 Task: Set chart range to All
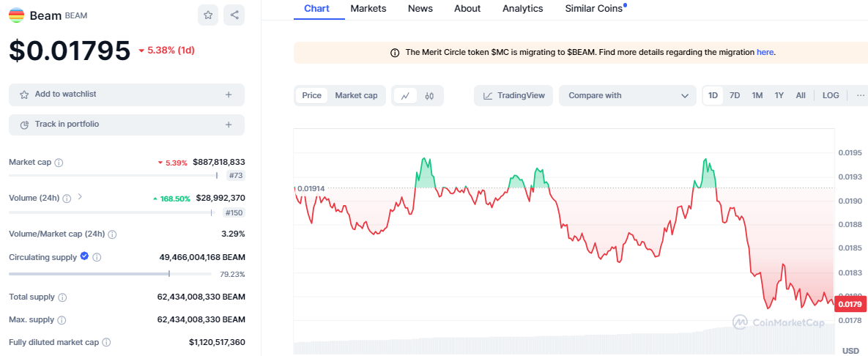tap(801, 95)
